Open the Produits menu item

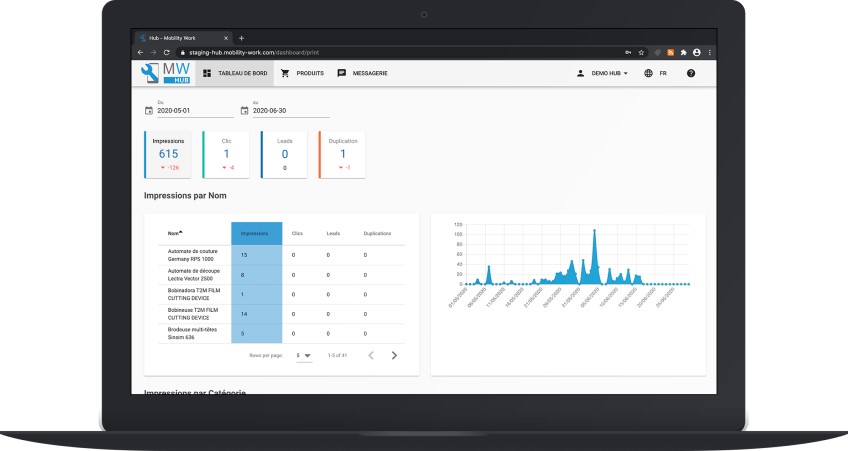coord(302,73)
